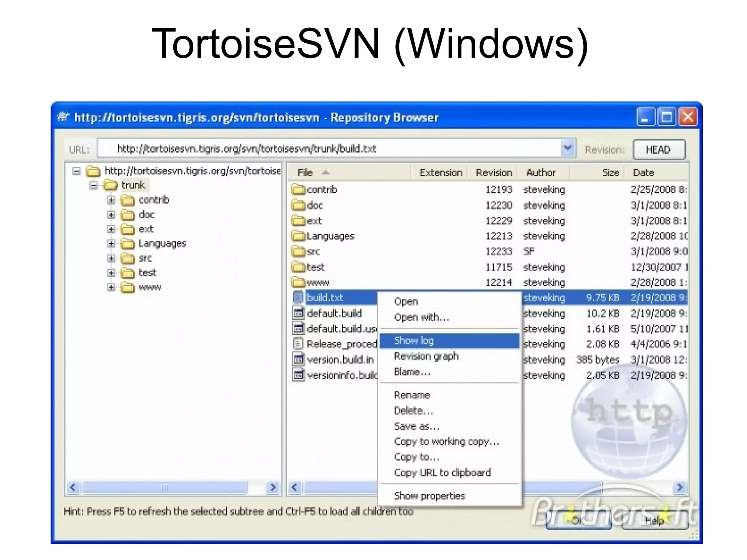This screenshot has height=560, width=747.
Task: Expand the contrib node in tree
Action: pos(111,200)
